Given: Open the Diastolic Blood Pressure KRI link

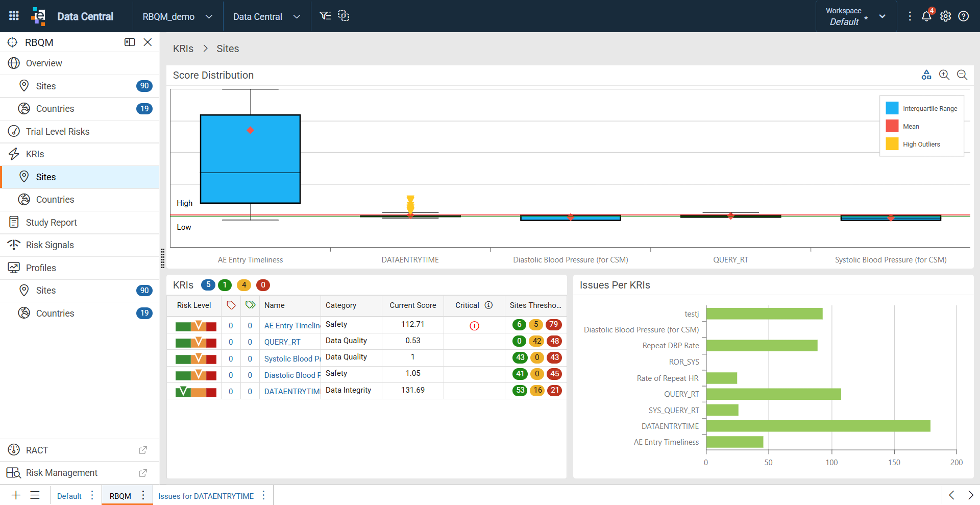Looking at the screenshot, I should click(x=292, y=375).
